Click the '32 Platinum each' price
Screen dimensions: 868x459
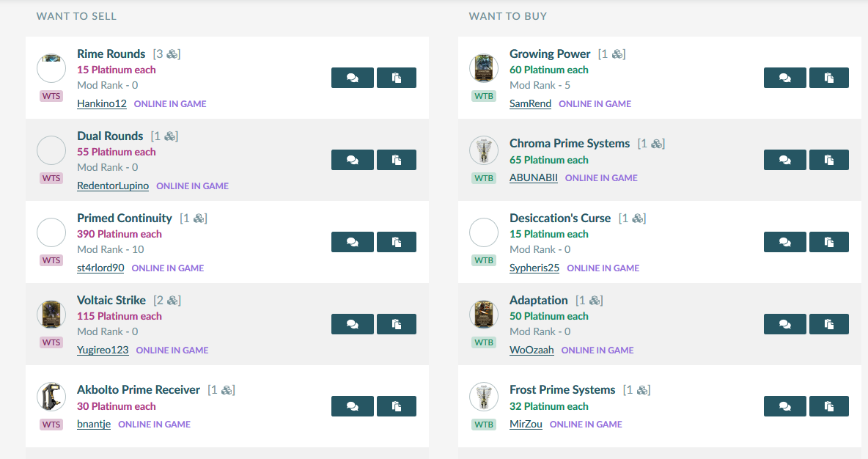548,406
